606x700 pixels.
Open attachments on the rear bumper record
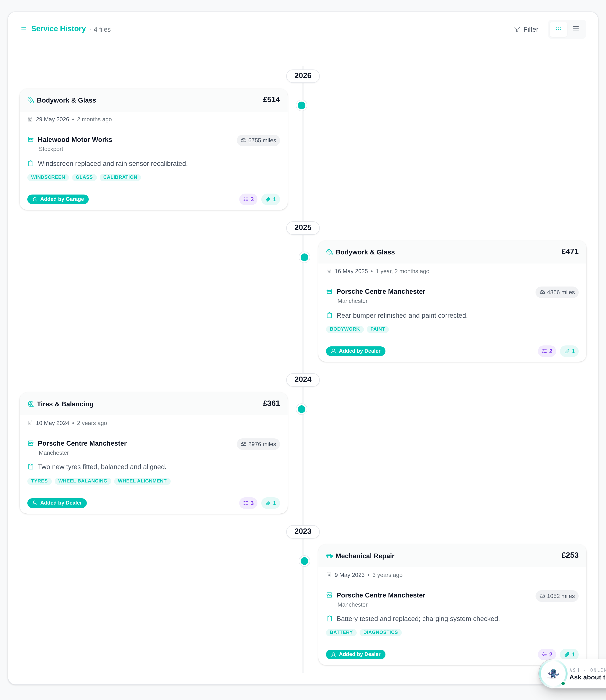(569, 351)
